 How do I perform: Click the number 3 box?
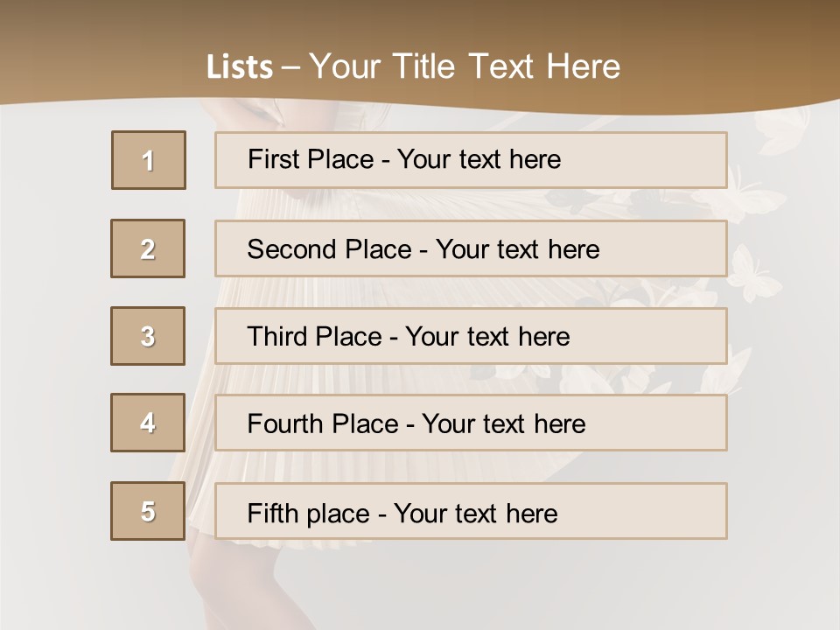coord(148,336)
